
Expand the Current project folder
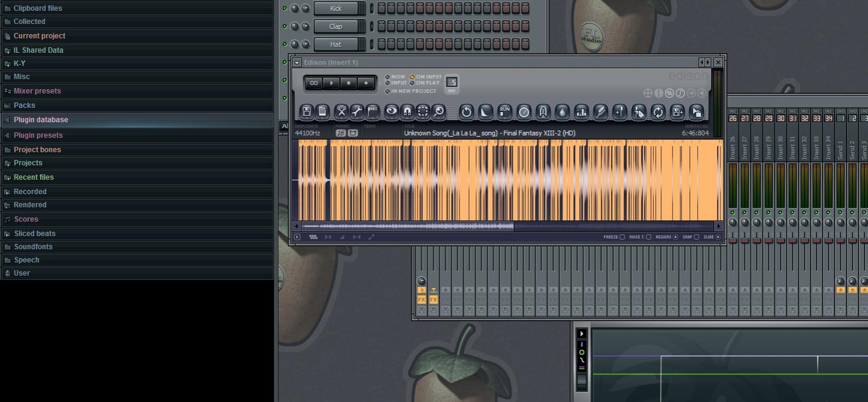click(x=137, y=36)
